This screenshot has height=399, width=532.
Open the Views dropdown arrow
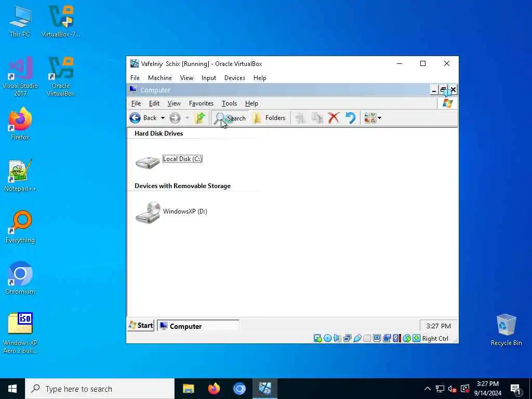click(380, 118)
